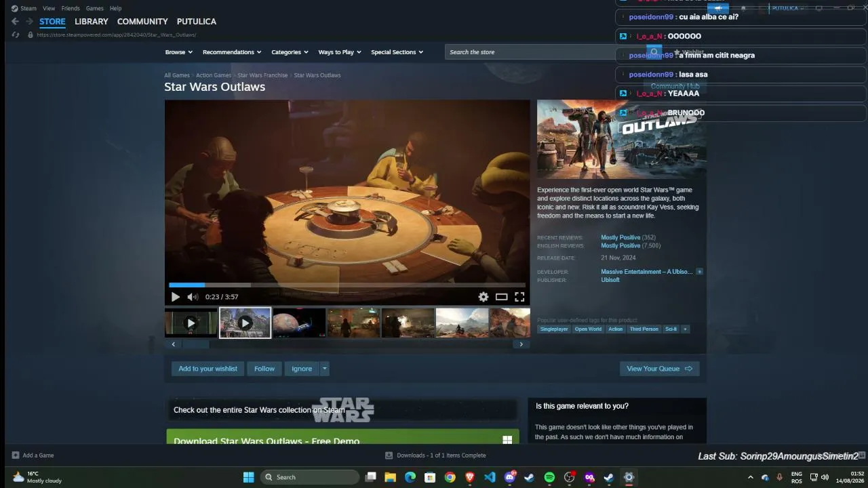The height and width of the screenshot is (488, 868).
Task: Add Star Wars Outlaws to your wishlist
Action: (208, 369)
